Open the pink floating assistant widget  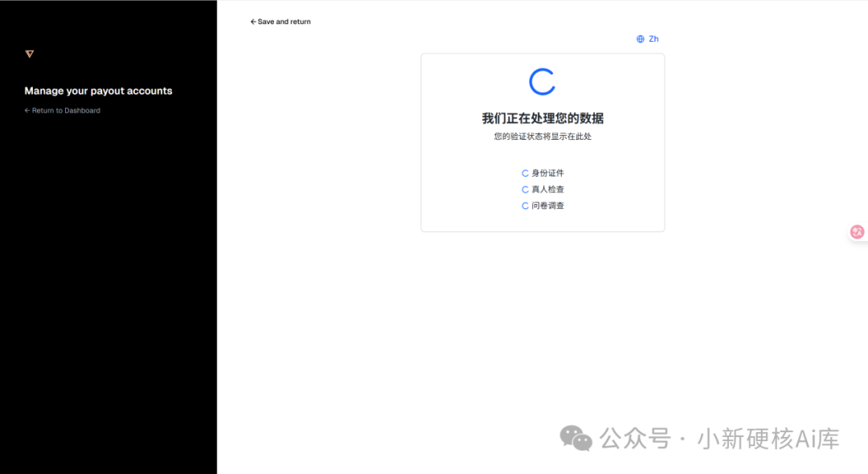point(857,231)
